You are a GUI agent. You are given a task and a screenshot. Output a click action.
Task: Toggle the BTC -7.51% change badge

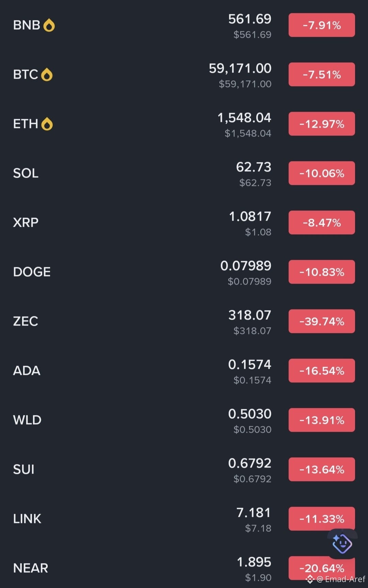pyautogui.click(x=322, y=75)
